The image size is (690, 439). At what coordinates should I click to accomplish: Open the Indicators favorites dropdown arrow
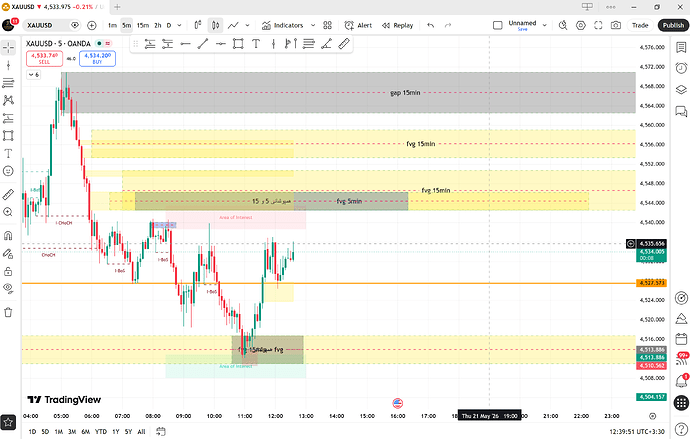pos(313,26)
